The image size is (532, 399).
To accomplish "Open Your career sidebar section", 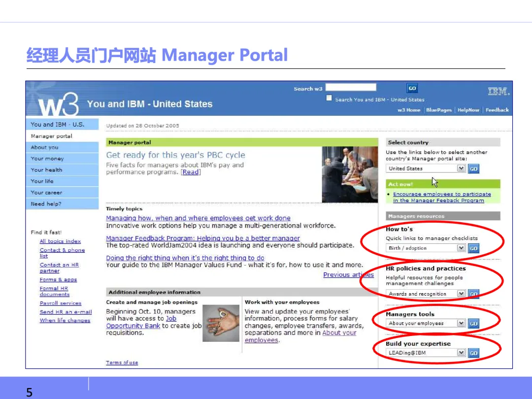I will (62, 193).
